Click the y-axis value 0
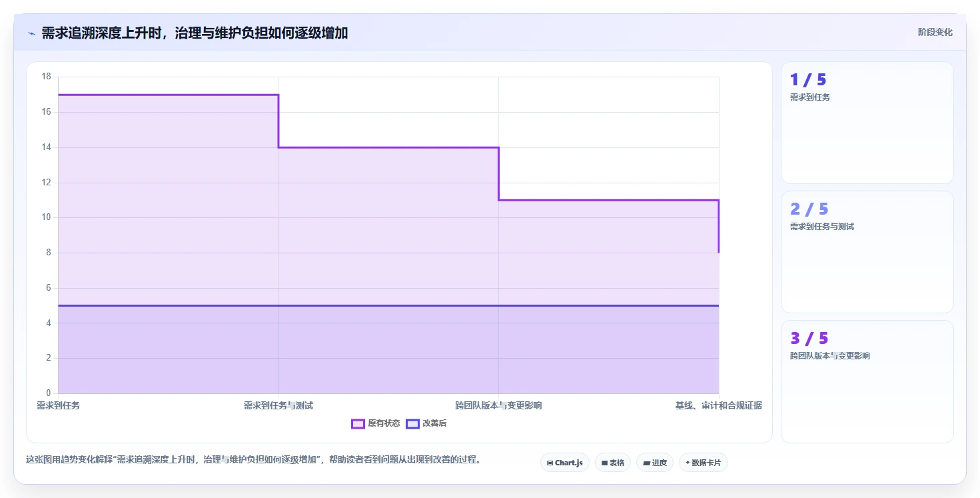This screenshot has height=498, width=980. coord(48,393)
